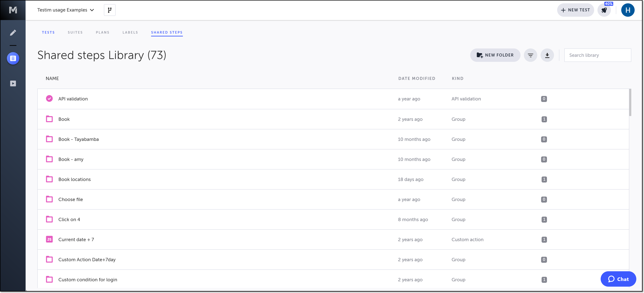
Task: Click the JS icon of Current date + 7
Action: pyautogui.click(x=49, y=239)
